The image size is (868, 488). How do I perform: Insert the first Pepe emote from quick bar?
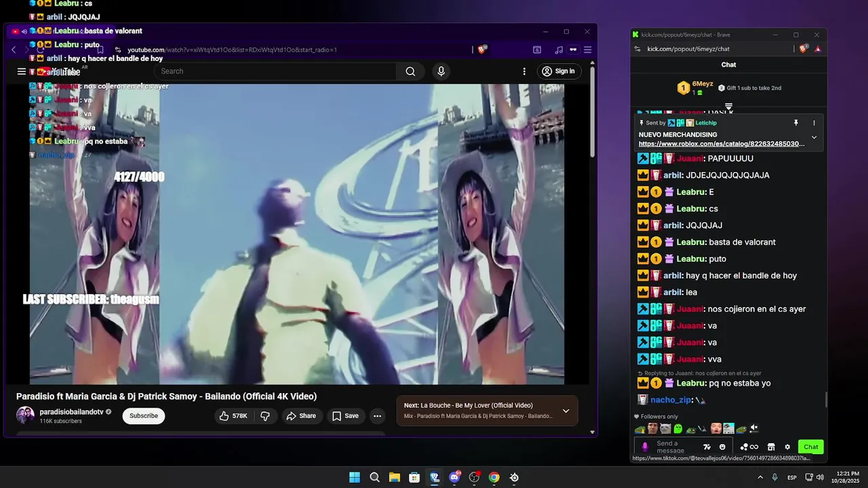tap(640, 428)
